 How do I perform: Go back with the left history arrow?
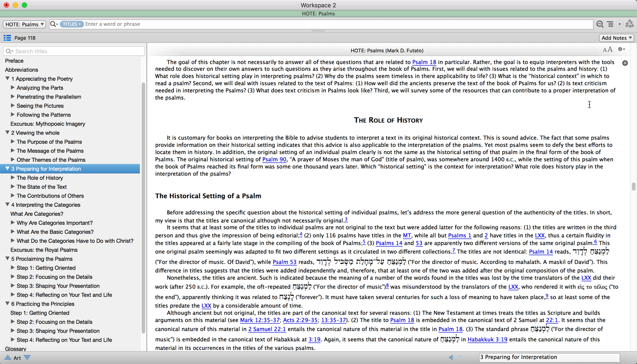point(451,357)
